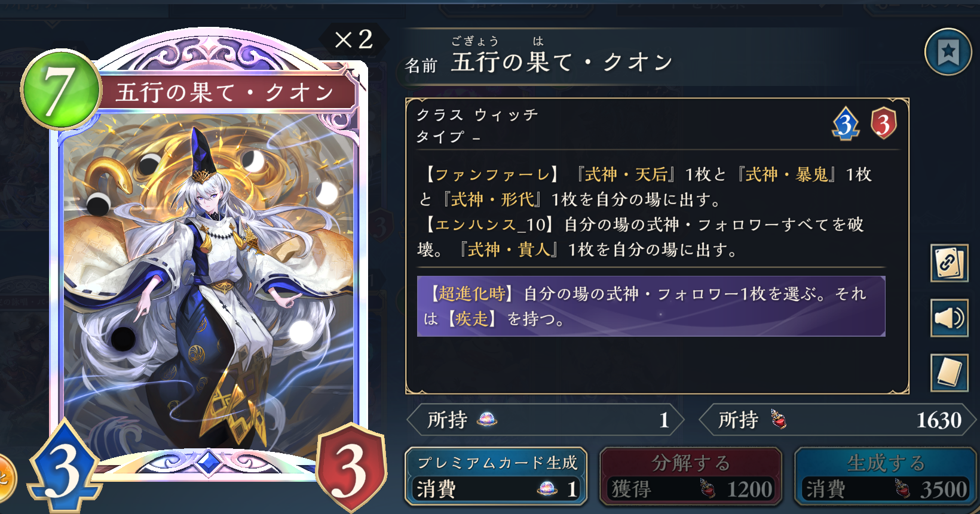Click the 生成する create button
The width and height of the screenshot is (980, 514).
886,476
